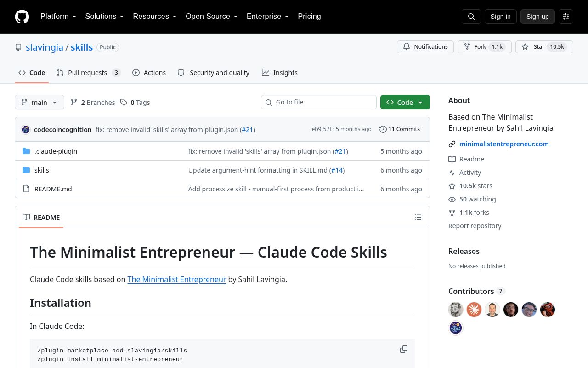This screenshot has height=368, width=588.
Task: Open the search magnifier button
Action: point(471,17)
